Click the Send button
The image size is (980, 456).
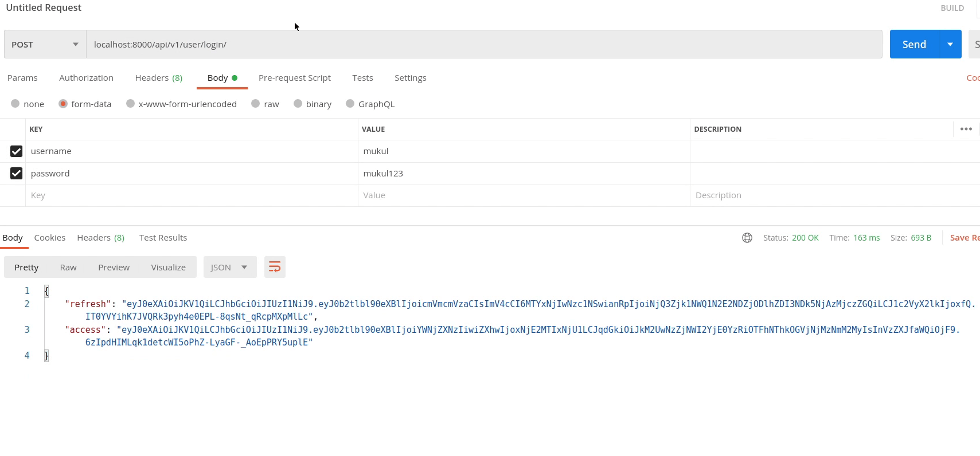[x=913, y=45]
